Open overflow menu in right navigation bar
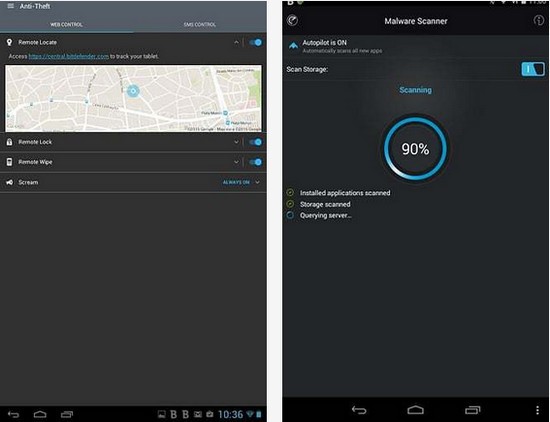The image size is (550, 422). (x=537, y=410)
